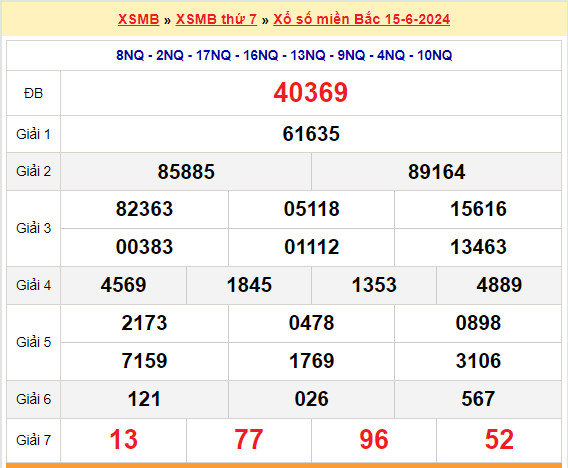Open the XSMB breadcrumb link
This screenshot has height=468, width=568.
pyautogui.click(x=138, y=19)
